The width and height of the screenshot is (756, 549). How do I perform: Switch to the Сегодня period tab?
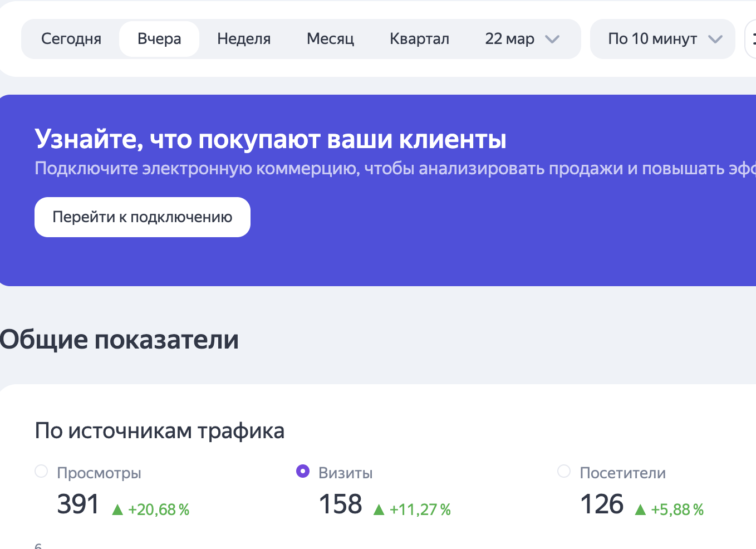pyautogui.click(x=71, y=39)
